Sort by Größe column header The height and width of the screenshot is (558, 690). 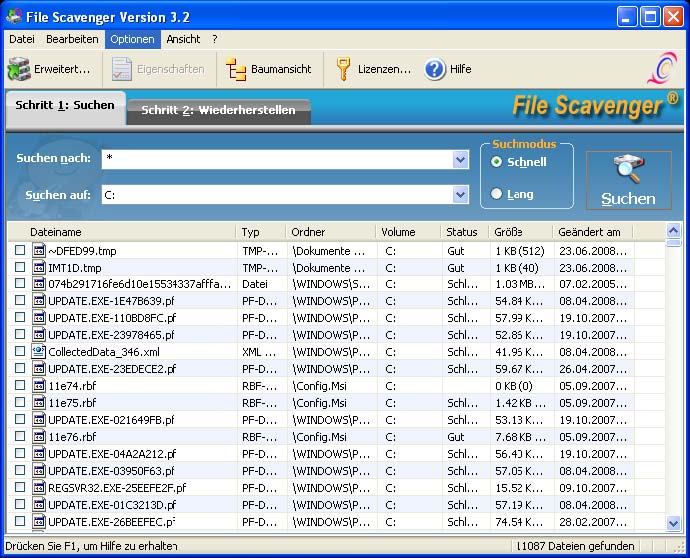521,232
